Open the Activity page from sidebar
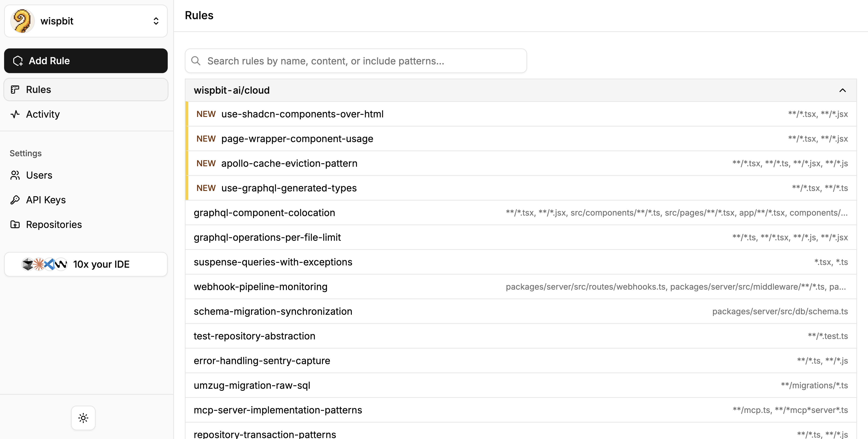 tap(43, 114)
